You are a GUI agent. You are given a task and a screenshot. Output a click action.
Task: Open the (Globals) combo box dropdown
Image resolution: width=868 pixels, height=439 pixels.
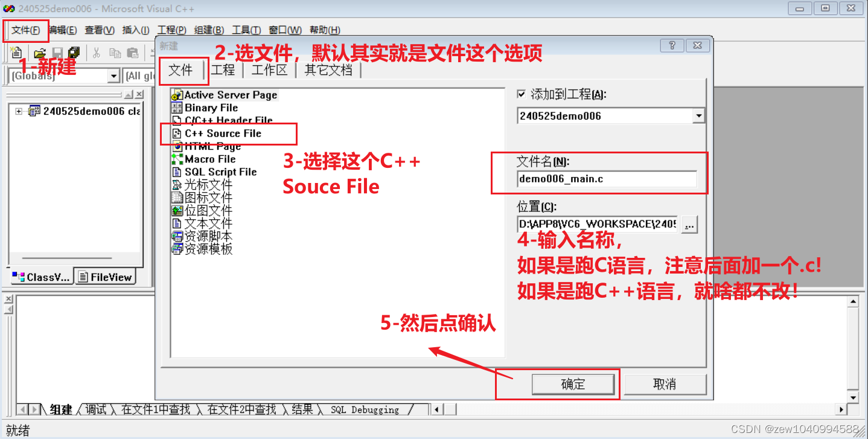(113, 76)
